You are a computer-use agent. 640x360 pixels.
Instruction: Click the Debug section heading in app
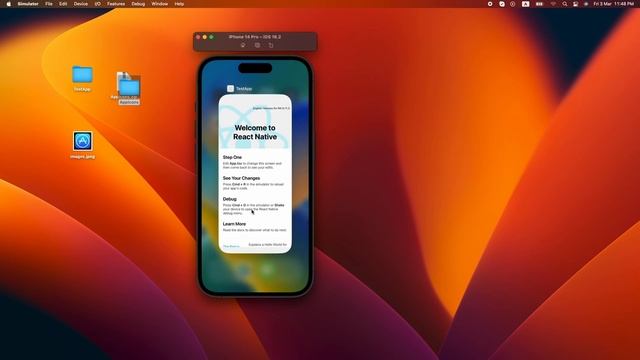pyautogui.click(x=229, y=199)
